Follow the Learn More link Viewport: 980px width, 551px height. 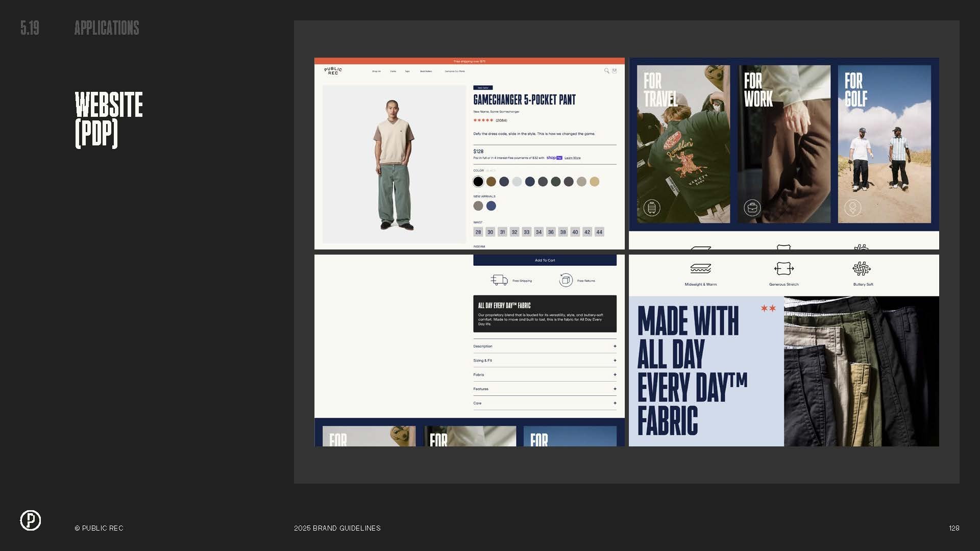pyautogui.click(x=572, y=158)
